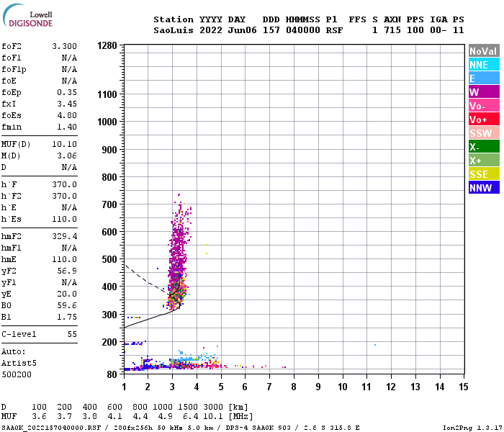Click the h`Es value 110.0

[64, 219]
